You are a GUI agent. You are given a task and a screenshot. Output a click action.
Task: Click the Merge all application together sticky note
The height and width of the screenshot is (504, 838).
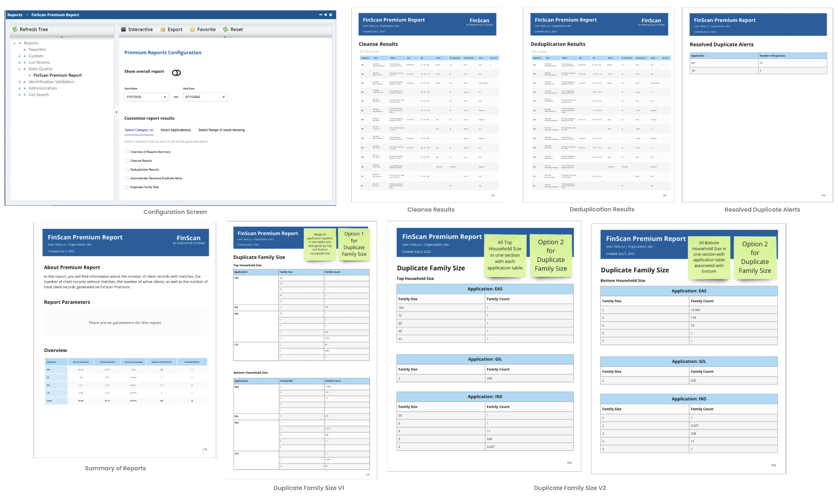(320, 244)
